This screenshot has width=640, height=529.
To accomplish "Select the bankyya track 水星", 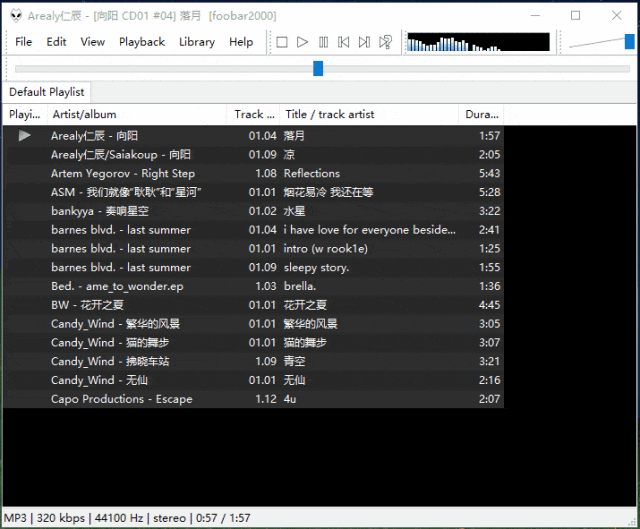I will point(253,211).
